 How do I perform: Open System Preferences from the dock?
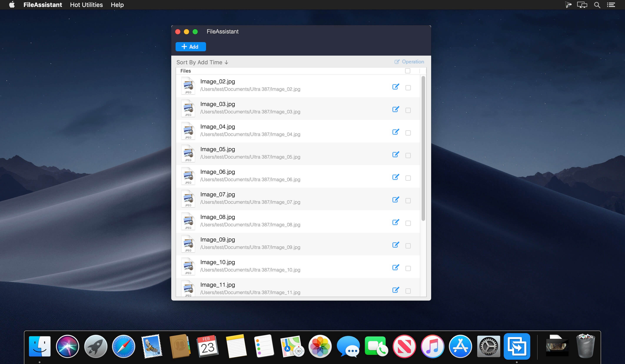(488, 346)
